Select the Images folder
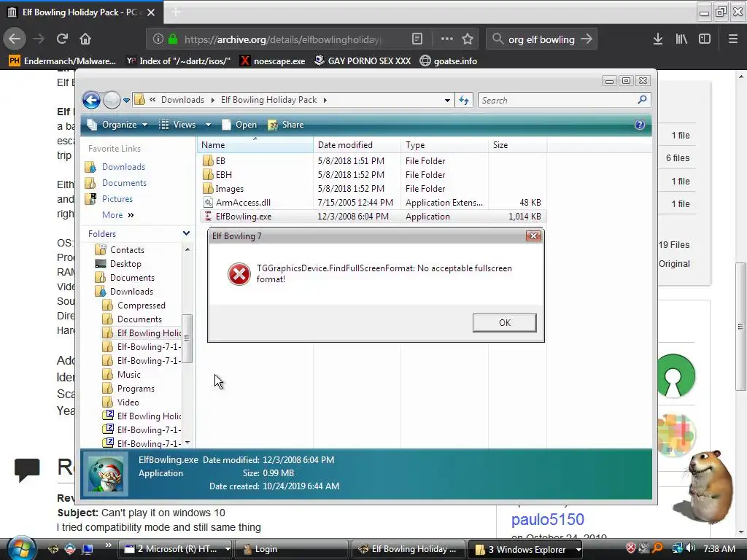The height and width of the screenshot is (560, 747). (229, 189)
